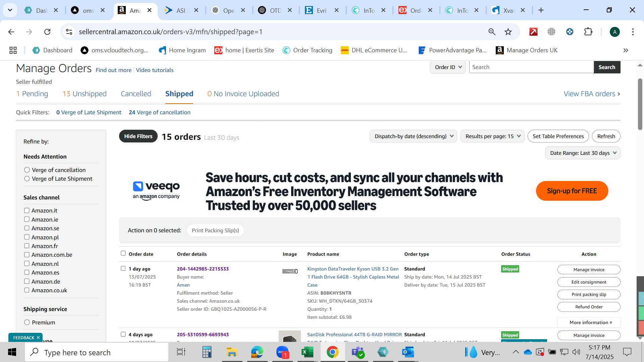
Task: Check the Amazon.ie sales channel box
Action: coord(27,219)
